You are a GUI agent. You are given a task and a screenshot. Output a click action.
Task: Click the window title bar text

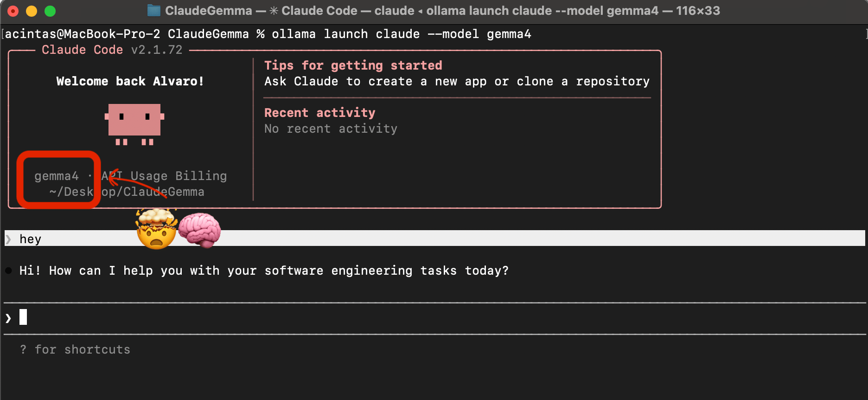click(x=442, y=11)
